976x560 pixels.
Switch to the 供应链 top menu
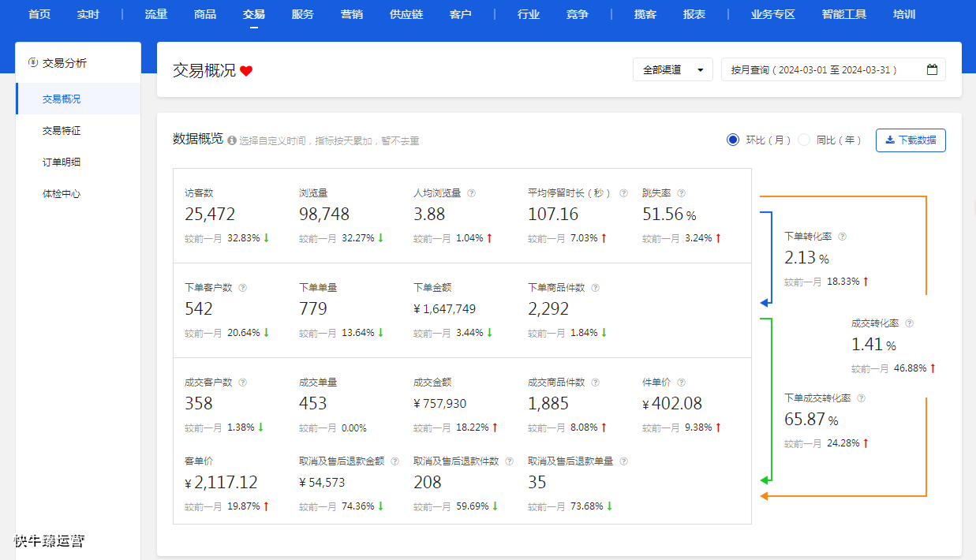(406, 14)
